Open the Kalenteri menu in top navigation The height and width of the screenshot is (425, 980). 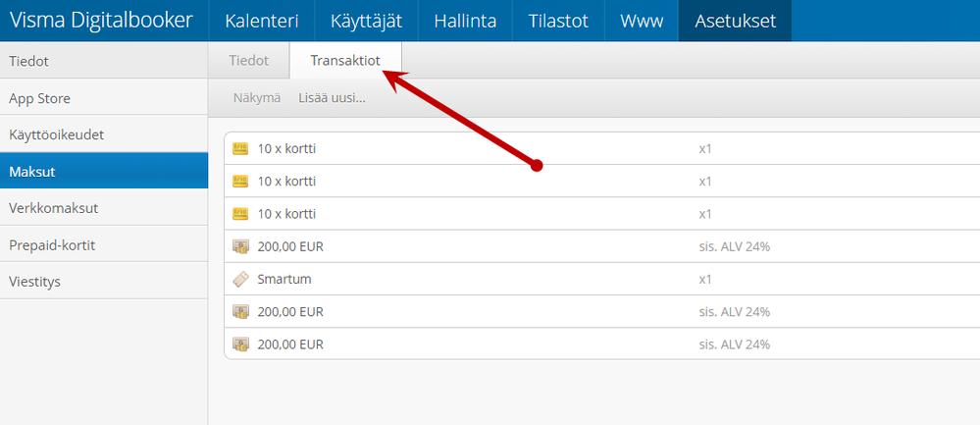click(x=262, y=21)
